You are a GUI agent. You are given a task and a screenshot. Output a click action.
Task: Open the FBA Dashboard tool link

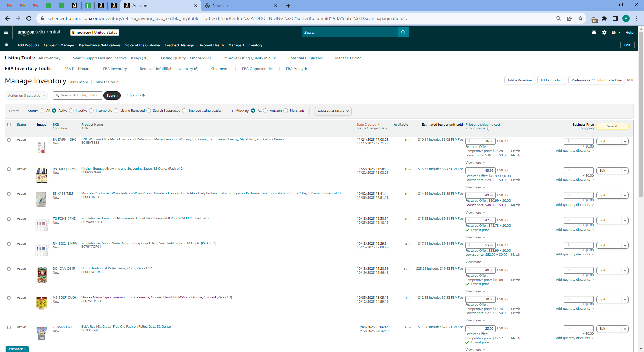coord(77,69)
